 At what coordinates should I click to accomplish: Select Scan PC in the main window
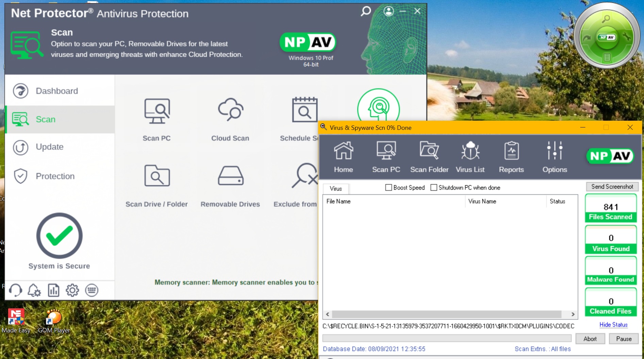(156, 119)
